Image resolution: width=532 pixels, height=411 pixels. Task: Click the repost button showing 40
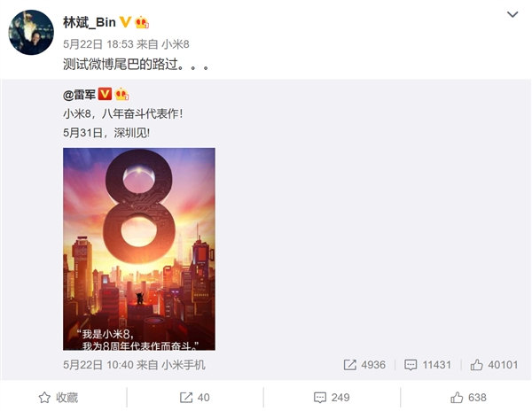pos(195,398)
